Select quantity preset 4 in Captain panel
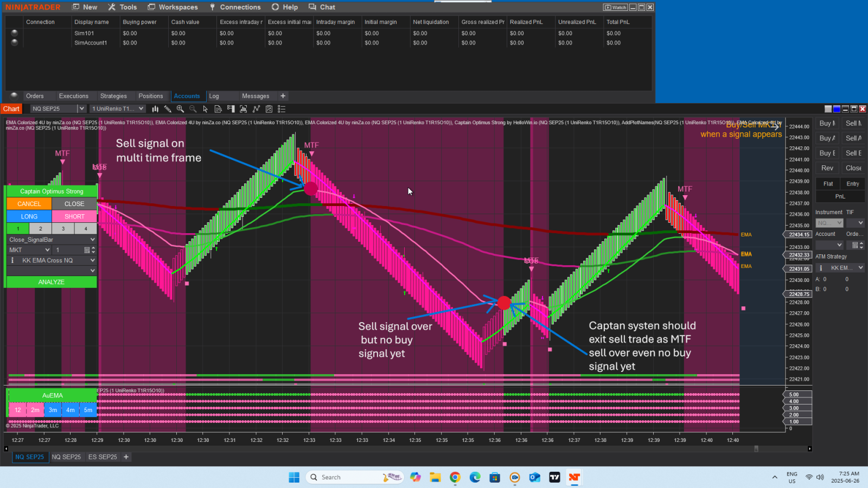Viewport: 868px width, 488px height. point(86,228)
